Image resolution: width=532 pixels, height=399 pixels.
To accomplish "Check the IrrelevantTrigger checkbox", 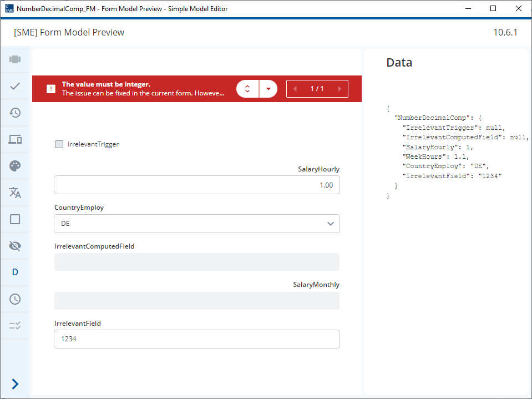I will tap(59, 144).
